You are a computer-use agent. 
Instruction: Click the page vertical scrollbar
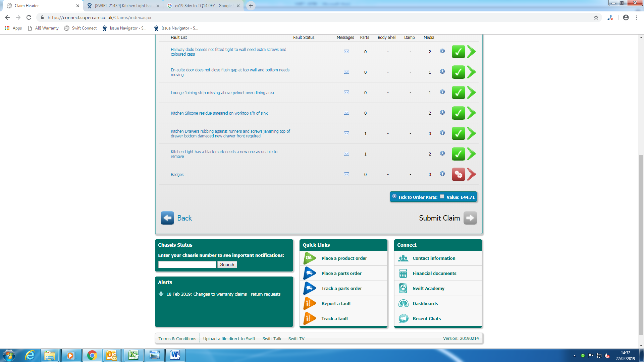pos(641,245)
